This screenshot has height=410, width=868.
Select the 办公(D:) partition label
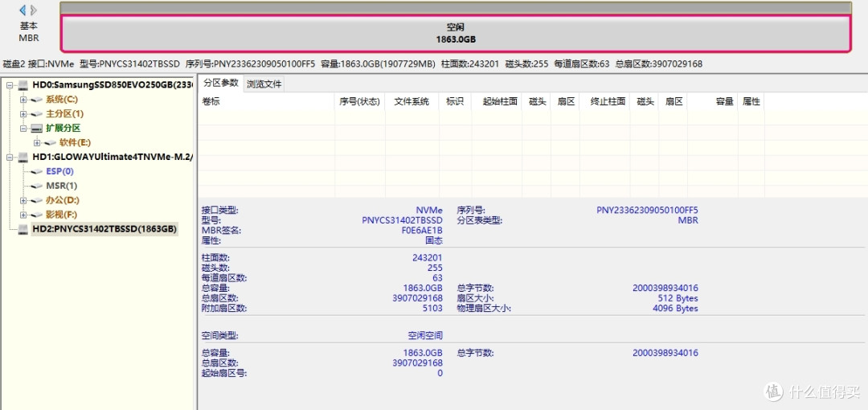(64, 200)
